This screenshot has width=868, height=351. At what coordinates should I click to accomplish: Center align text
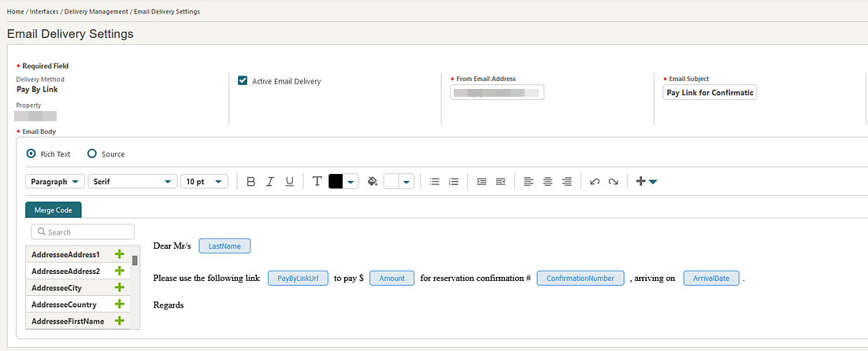(547, 181)
